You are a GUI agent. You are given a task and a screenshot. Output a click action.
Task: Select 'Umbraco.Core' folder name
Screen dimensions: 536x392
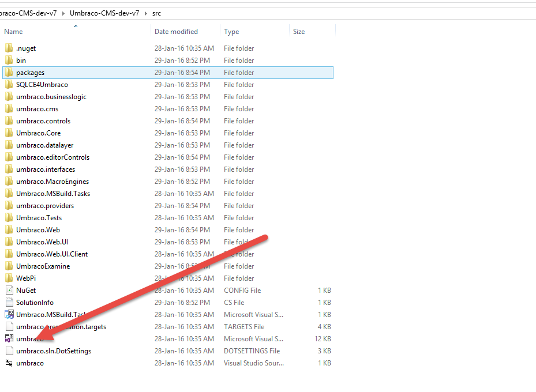pos(38,133)
